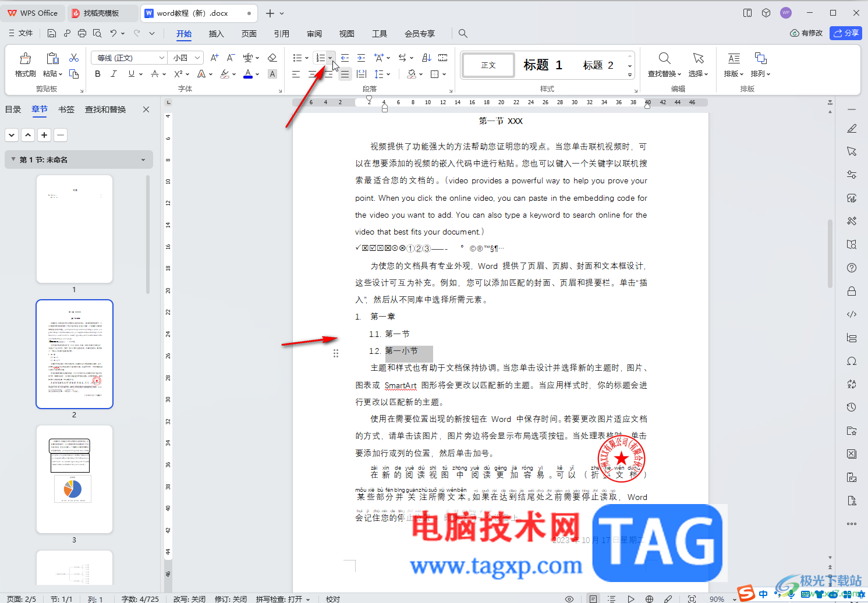Open the 排列 arrange tool
The height and width of the screenshot is (603, 868).
760,65
